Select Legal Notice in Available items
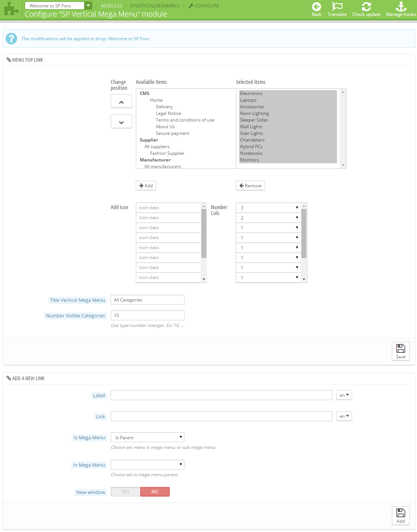417x532 pixels. point(168,113)
